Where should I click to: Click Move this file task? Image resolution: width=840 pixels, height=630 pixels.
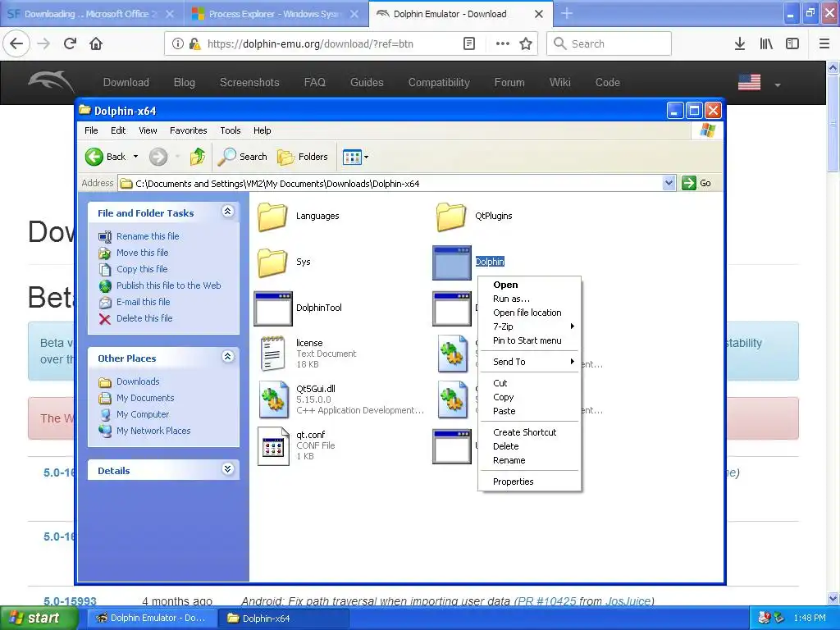[x=142, y=253]
